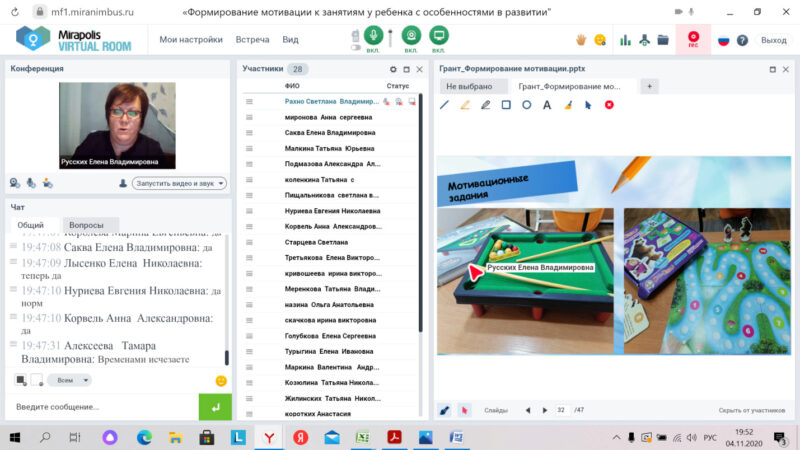800x450 pixels.
Task: Click the presenter video thumbnail
Action: (117, 126)
